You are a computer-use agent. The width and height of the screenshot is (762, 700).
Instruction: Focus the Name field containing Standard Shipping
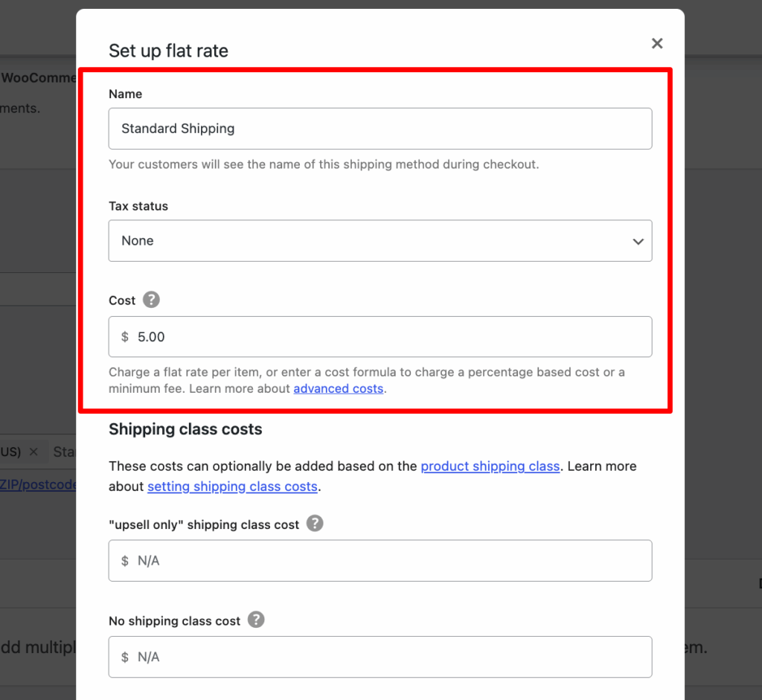pos(380,129)
